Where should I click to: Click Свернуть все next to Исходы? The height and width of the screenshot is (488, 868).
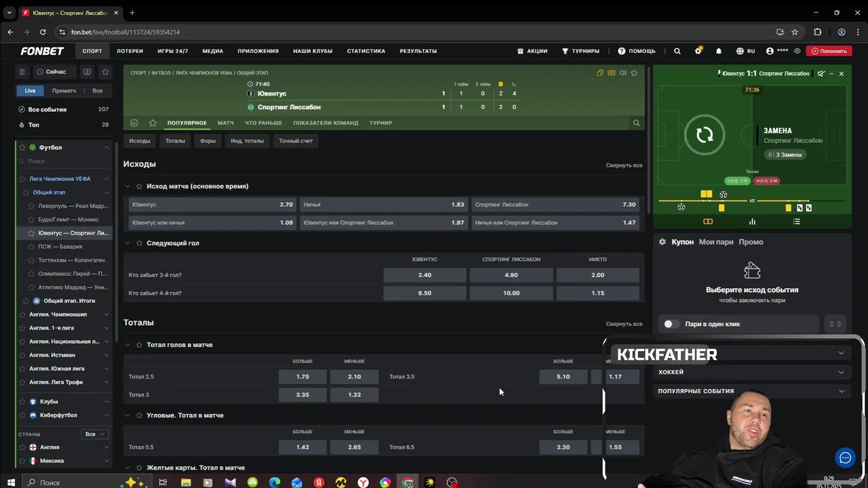click(624, 165)
